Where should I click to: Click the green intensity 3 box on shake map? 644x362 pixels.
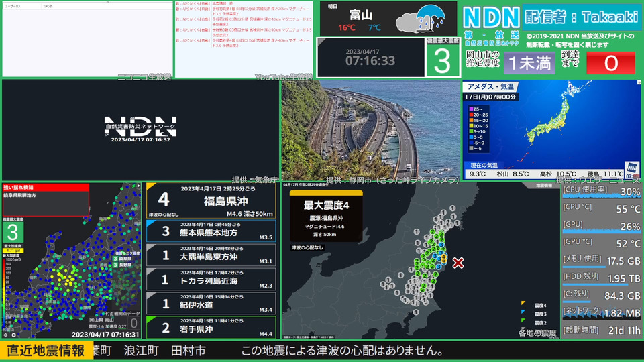point(13,233)
